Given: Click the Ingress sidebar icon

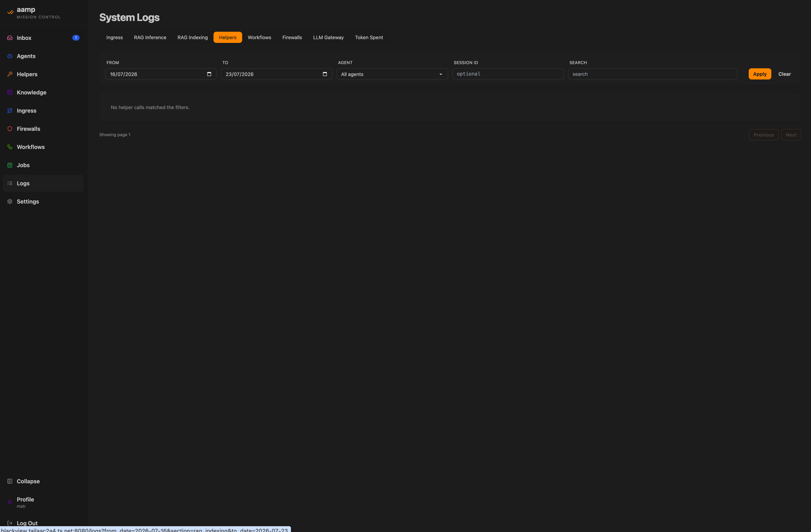Looking at the screenshot, I should tap(10, 111).
